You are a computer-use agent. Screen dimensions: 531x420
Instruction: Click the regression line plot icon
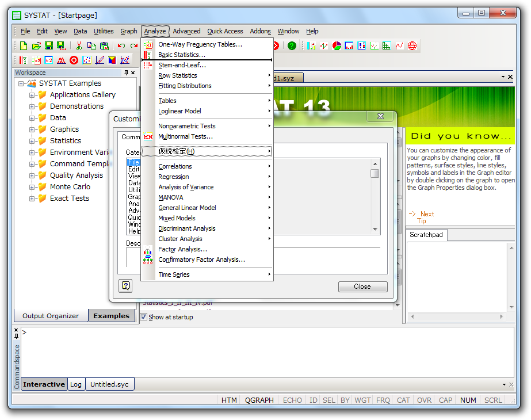click(100, 60)
